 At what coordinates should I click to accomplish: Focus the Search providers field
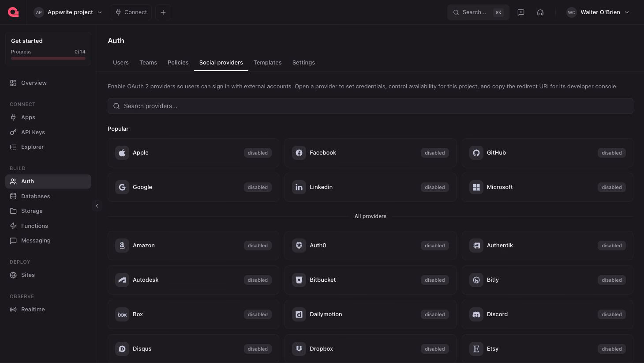[x=371, y=106]
